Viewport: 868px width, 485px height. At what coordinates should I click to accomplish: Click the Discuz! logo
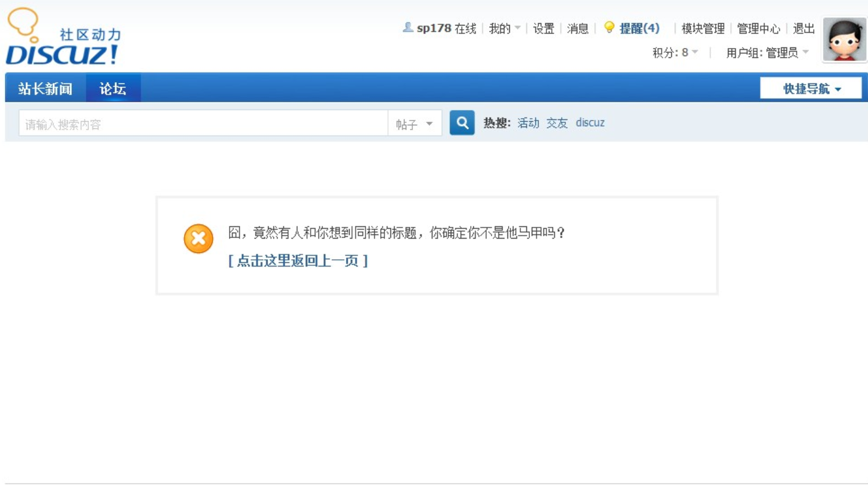(x=63, y=37)
